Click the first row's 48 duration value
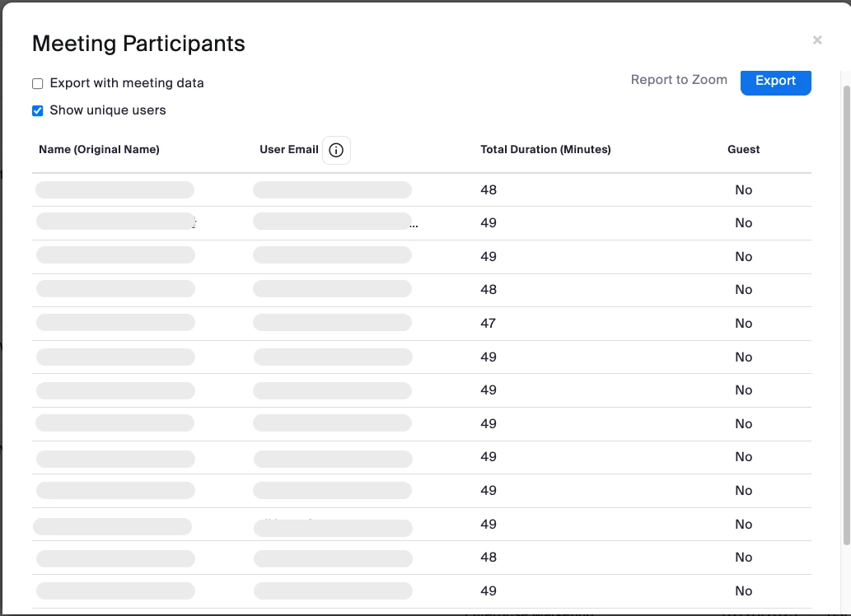851x616 pixels. (489, 190)
